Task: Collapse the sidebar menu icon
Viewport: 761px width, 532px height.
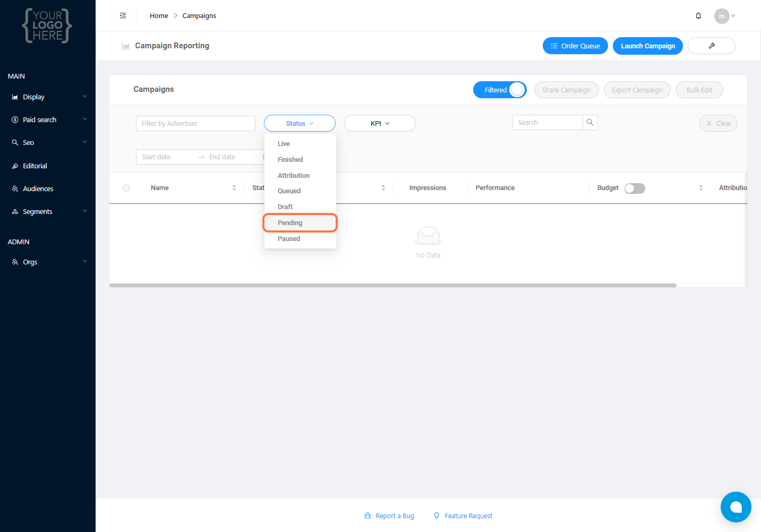Action: coord(123,16)
